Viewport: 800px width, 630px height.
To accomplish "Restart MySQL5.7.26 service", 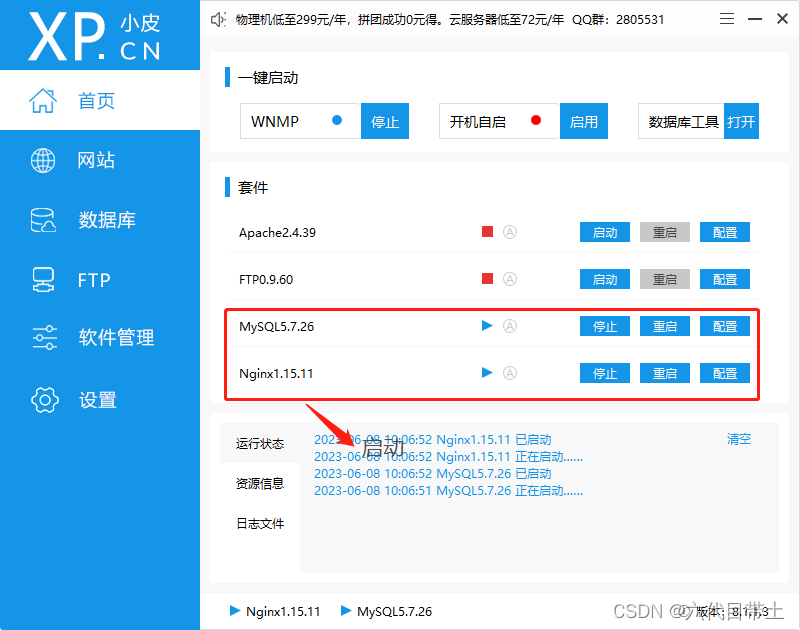I will click(x=665, y=326).
